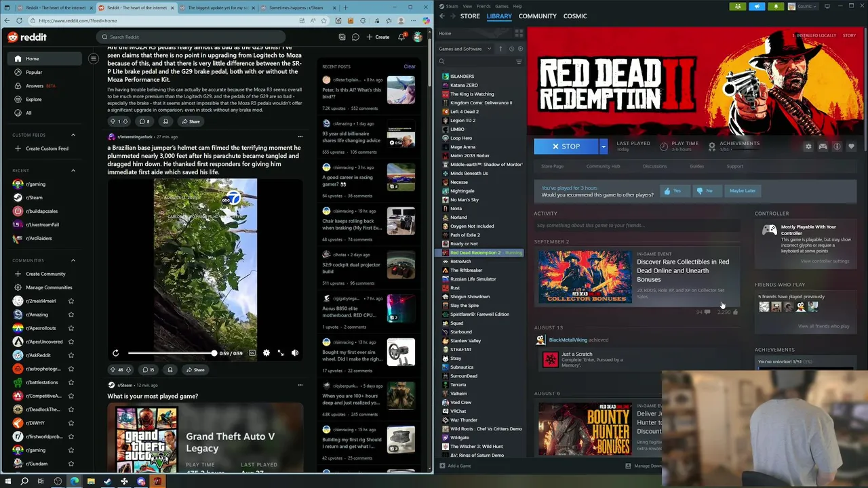
Task: Open Windows taskbar search icon
Action: coord(24,481)
